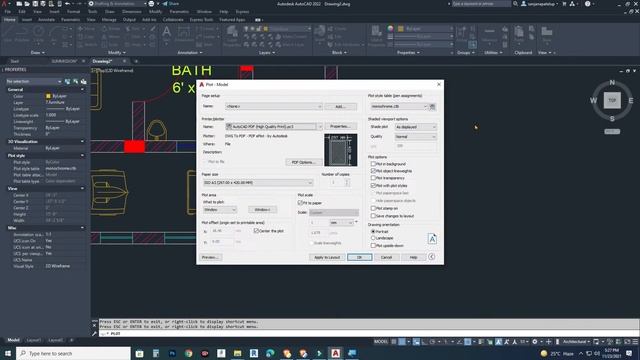The width and height of the screenshot is (640, 360).
Task: Open the Drafting & Annotation workspace dropdown
Action: pos(118,4)
